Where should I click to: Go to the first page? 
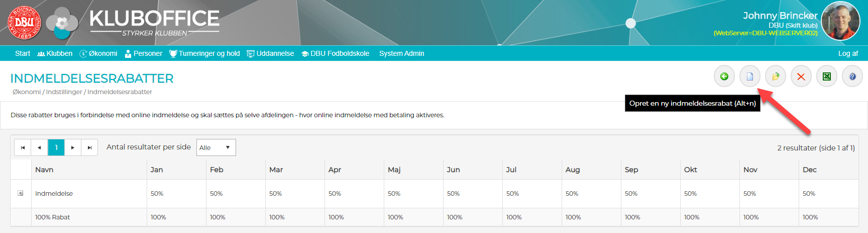point(23,147)
